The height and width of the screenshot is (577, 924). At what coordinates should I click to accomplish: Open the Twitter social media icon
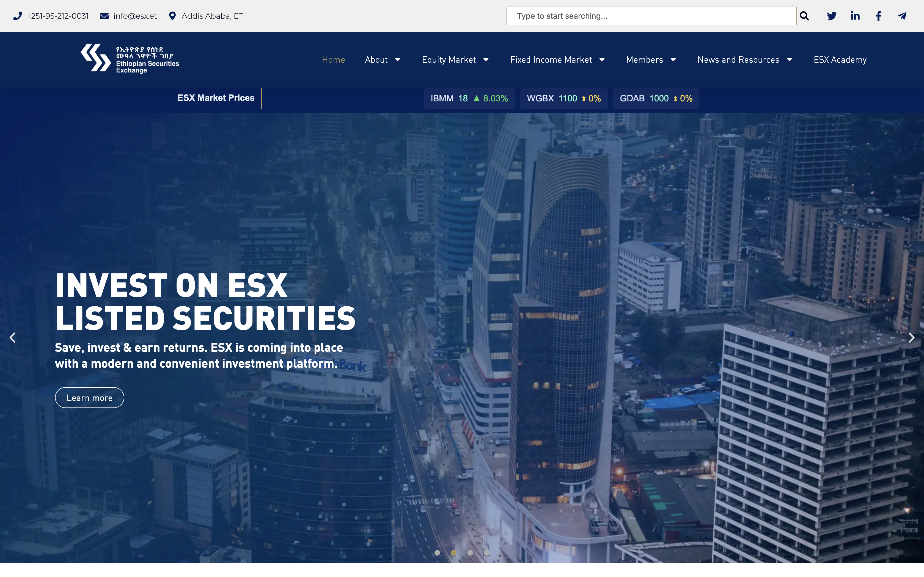(832, 16)
